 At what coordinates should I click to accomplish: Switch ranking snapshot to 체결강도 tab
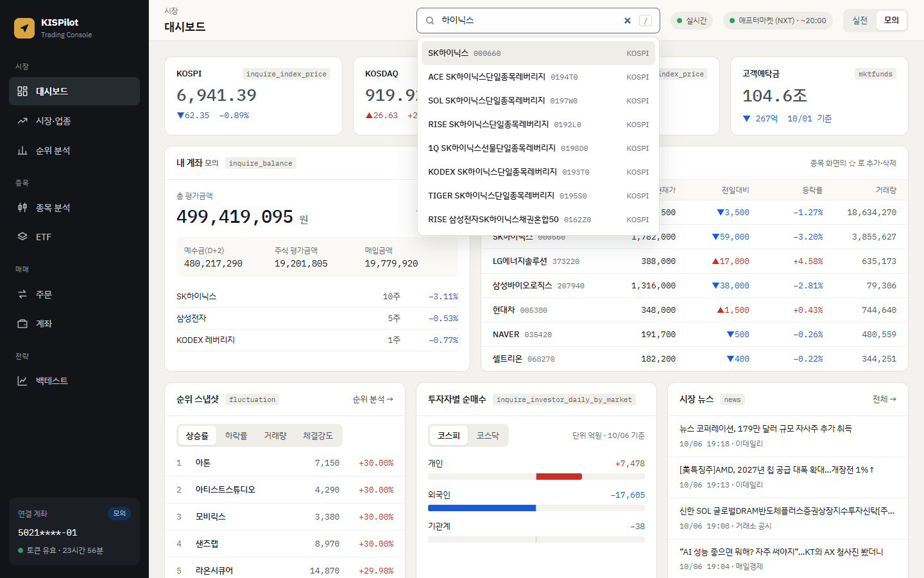pyautogui.click(x=318, y=435)
